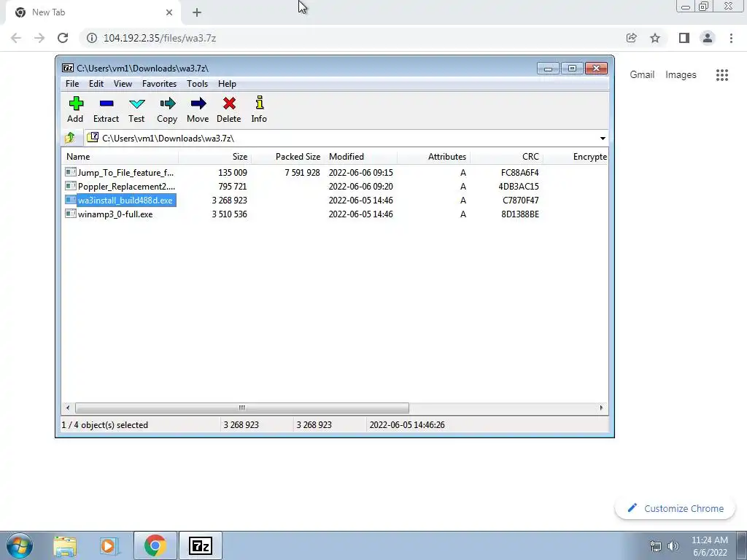This screenshot has width=747, height=560.
Task: Click the Move toolbar icon
Action: (x=198, y=104)
